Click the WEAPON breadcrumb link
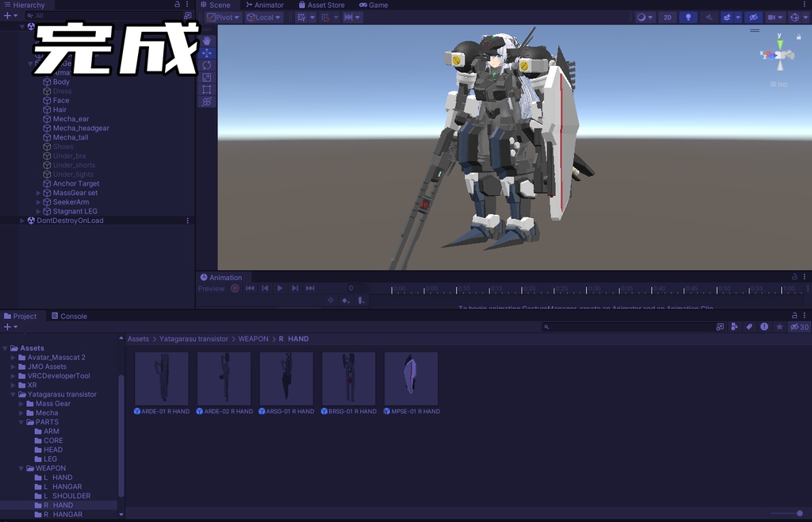812x522 pixels. click(x=253, y=339)
